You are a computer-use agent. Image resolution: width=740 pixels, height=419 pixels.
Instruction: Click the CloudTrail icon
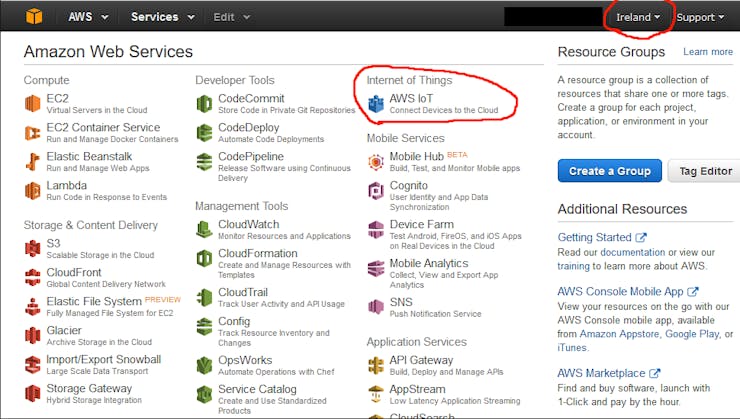coord(204,297)
